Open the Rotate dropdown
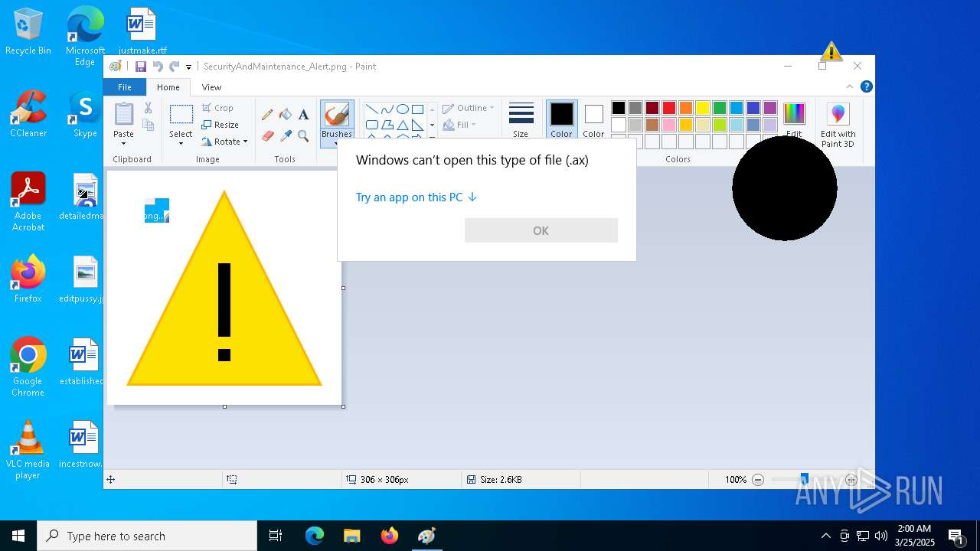This screenshot has height=551, width=980. (224, 142)
